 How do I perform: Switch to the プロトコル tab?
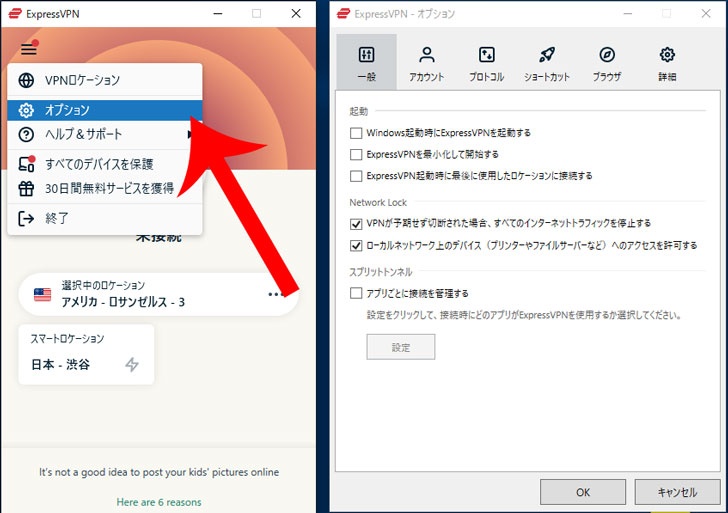pos(486,62)
